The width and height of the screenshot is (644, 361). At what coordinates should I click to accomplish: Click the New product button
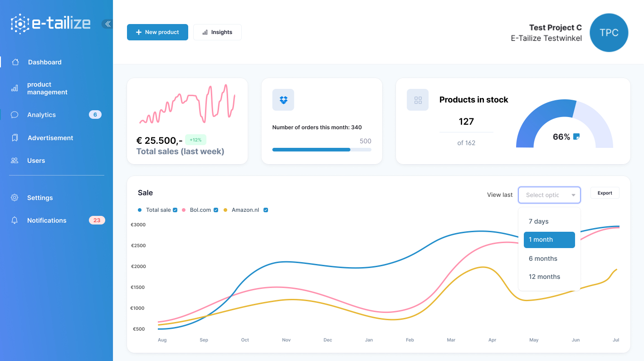click(x=157, y=32)
